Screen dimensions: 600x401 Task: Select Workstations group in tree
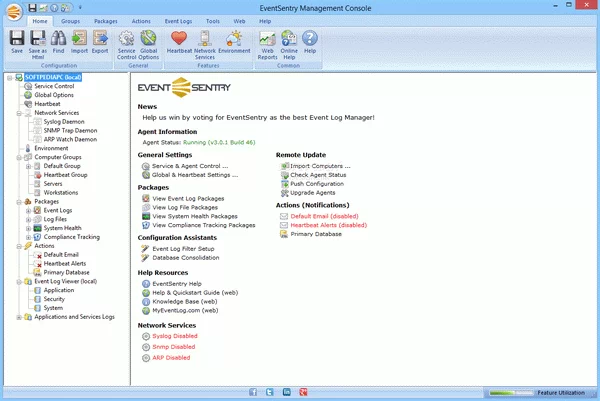(61, 192)
